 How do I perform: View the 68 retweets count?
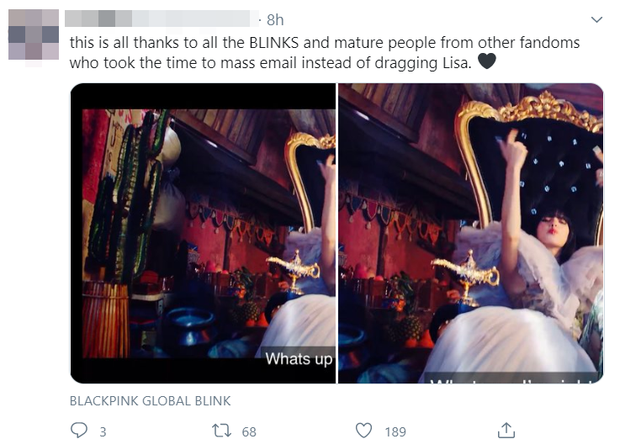249,431
